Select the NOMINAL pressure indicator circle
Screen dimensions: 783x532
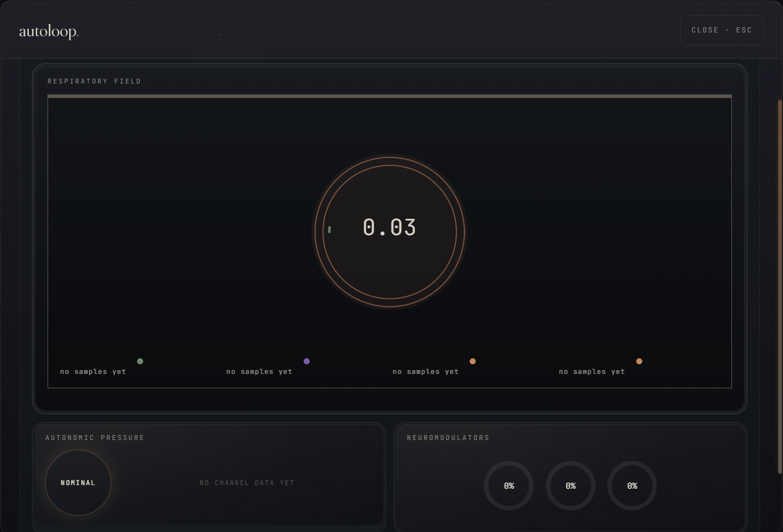click(x=78, y=483)
